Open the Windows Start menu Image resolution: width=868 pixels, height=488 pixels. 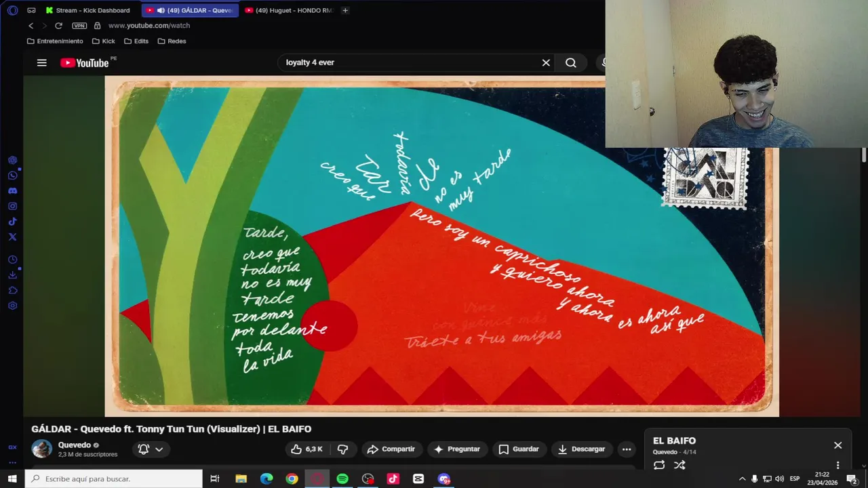coord(12,479)
